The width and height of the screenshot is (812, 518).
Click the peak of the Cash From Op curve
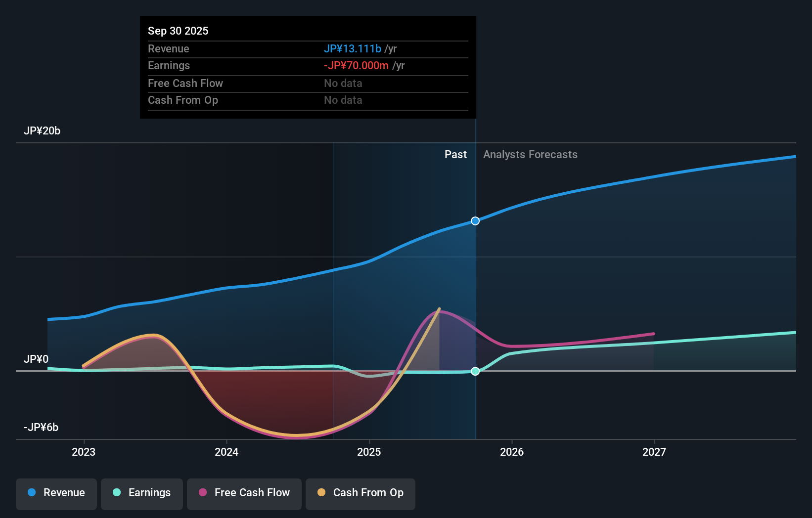[x=439, y=308]
